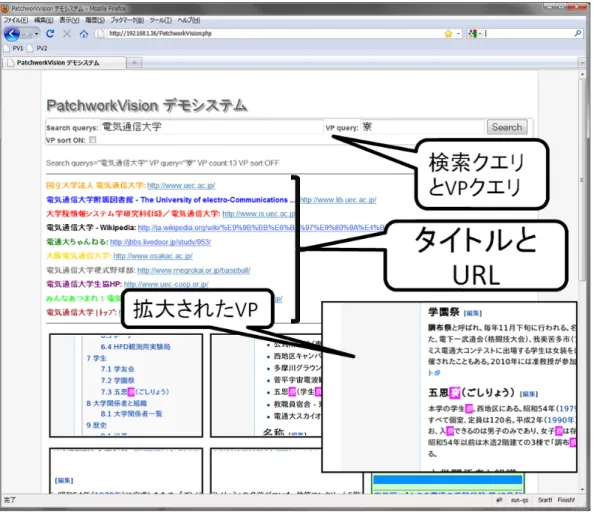Click the Search button
Image resolution: width=594 pixels, height=514 pixels.
pyautogui.click(x=507, y=127)
